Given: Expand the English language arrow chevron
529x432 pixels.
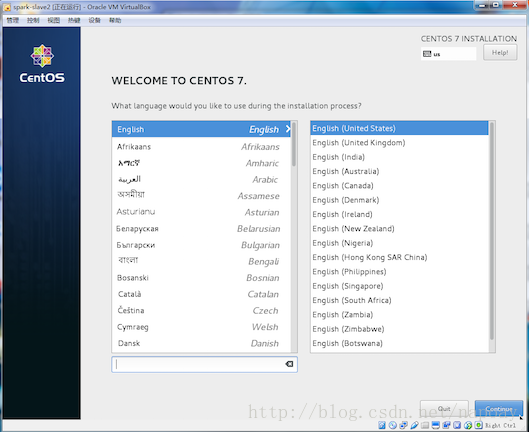Looking at the screenshot, I should (288, 129).
